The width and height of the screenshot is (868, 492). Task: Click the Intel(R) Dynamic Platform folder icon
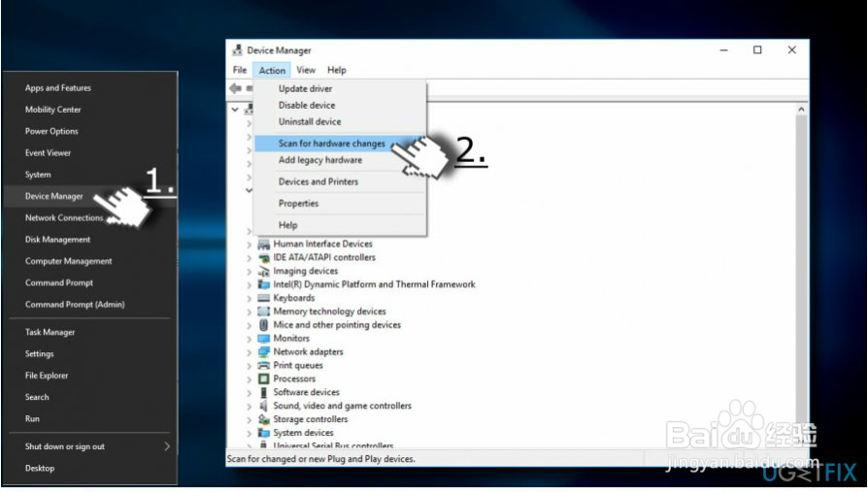(264, 284)
